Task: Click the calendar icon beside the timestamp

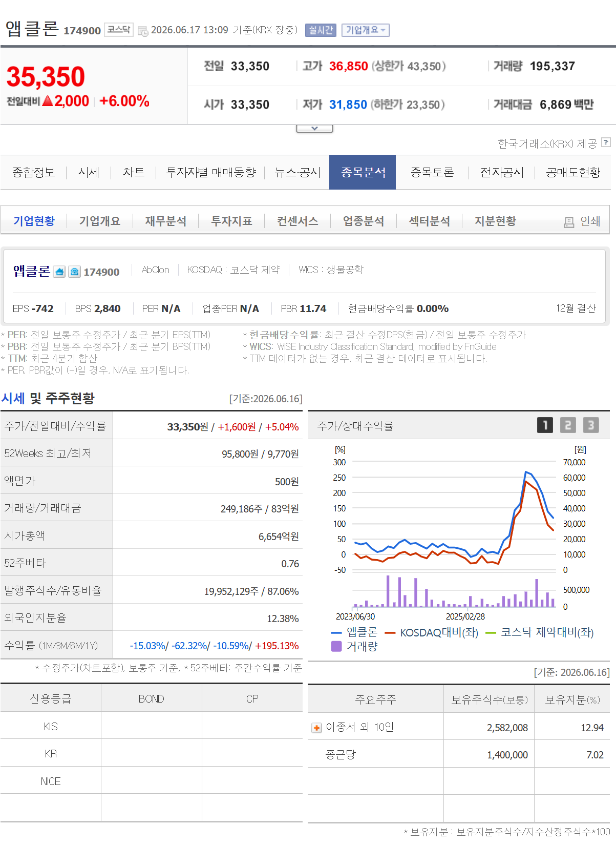Action: click(143, 31)
